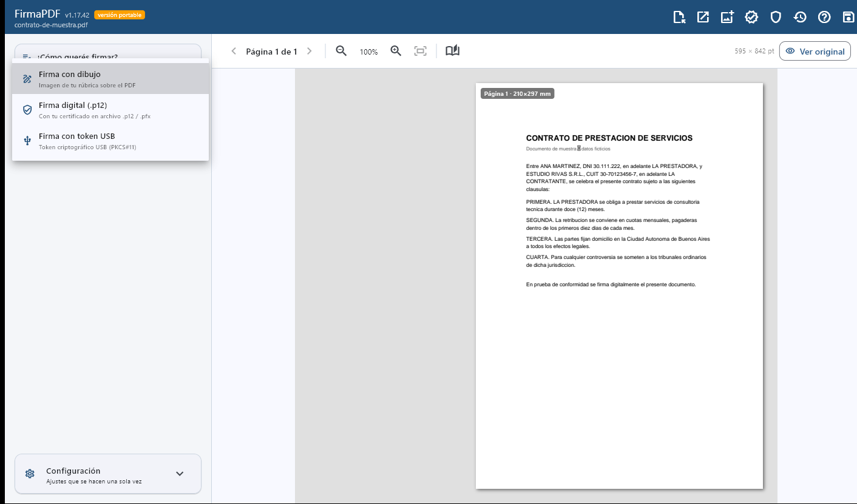Click the contrato-de-muestra.pdf file name

pos(51,25)
